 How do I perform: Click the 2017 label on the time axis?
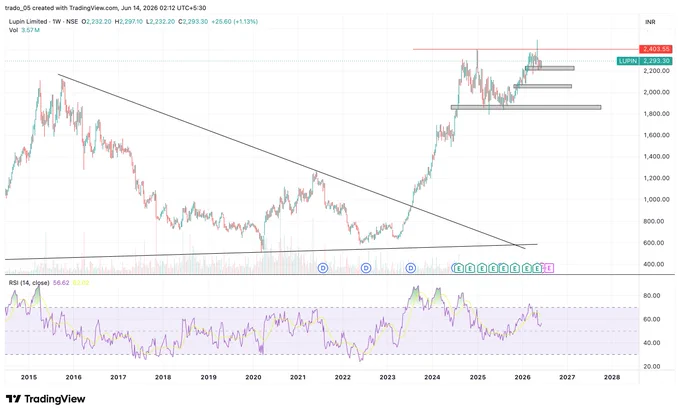tap(118, 377)
